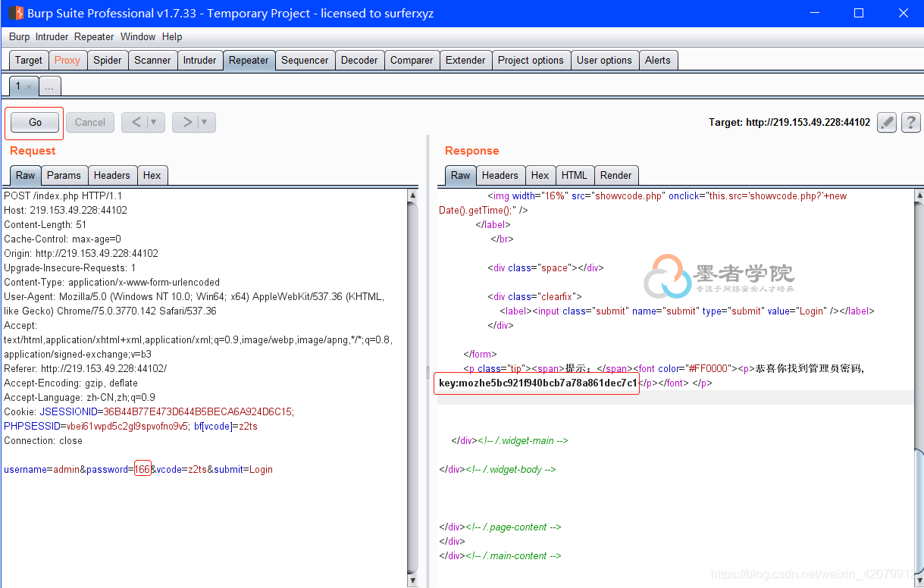Open the Project options tab

click(x=531, y=61)
